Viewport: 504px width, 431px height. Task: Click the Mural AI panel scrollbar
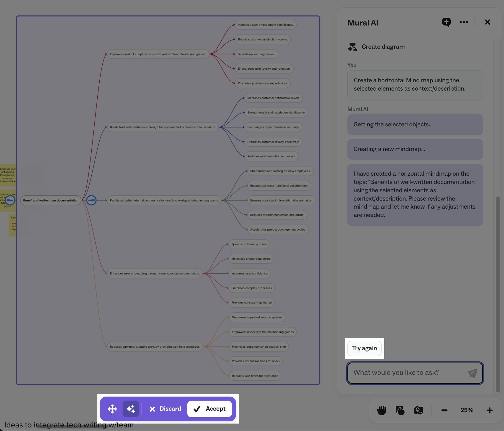coord(498,294)
